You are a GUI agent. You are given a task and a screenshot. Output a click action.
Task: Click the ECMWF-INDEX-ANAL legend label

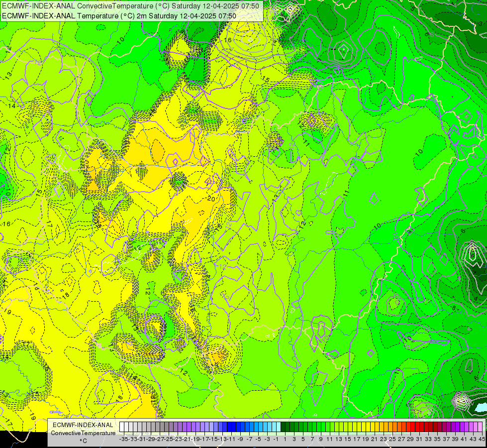pyautogui.click(x=83, y=425)
